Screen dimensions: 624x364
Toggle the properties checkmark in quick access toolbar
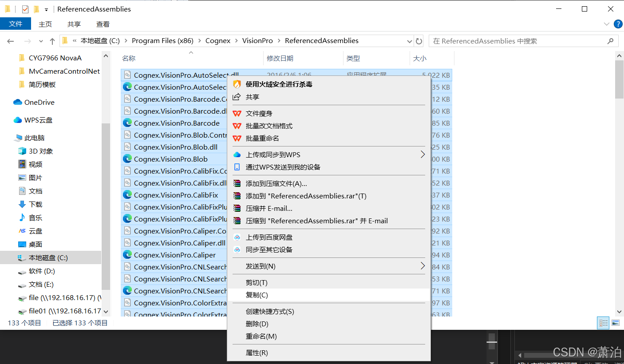25,9
